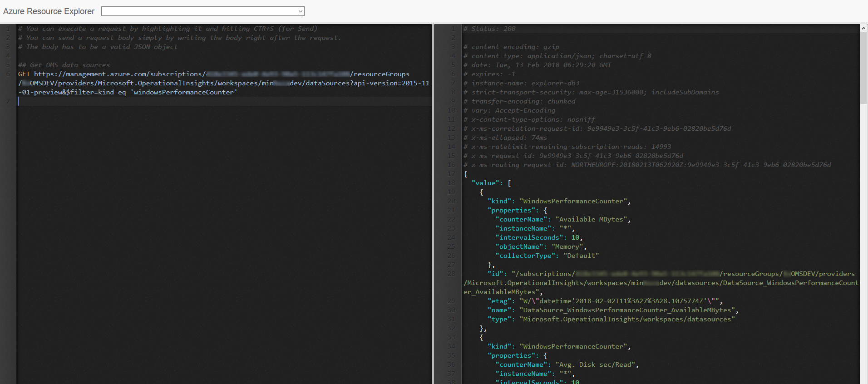This screenshot has height=384, width=868.
Task: Click the 'content-type: application/json' header
Action: click(x=557, y=56)
